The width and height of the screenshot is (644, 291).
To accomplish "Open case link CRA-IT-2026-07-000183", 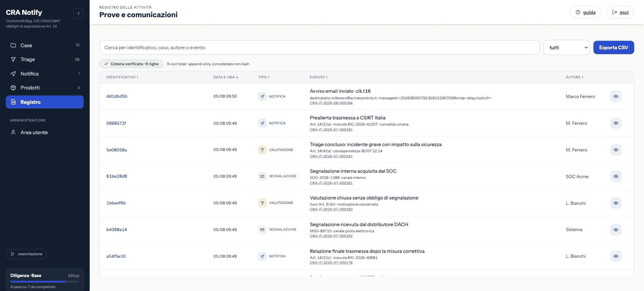I will 331,210.
